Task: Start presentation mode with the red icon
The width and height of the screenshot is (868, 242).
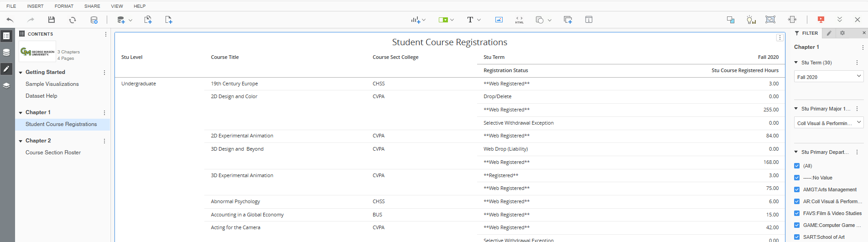Action: click(821, 20)
